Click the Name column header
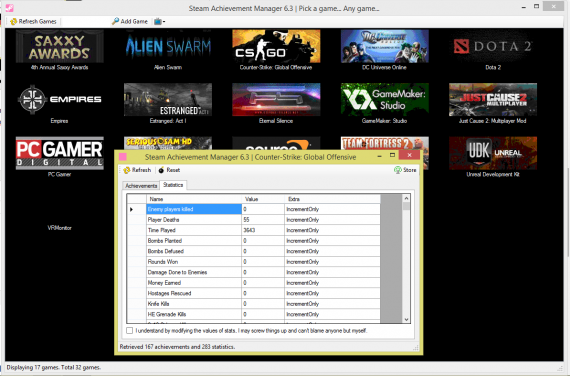The height and width of the screenshot is (376, 570). [194, 199]
